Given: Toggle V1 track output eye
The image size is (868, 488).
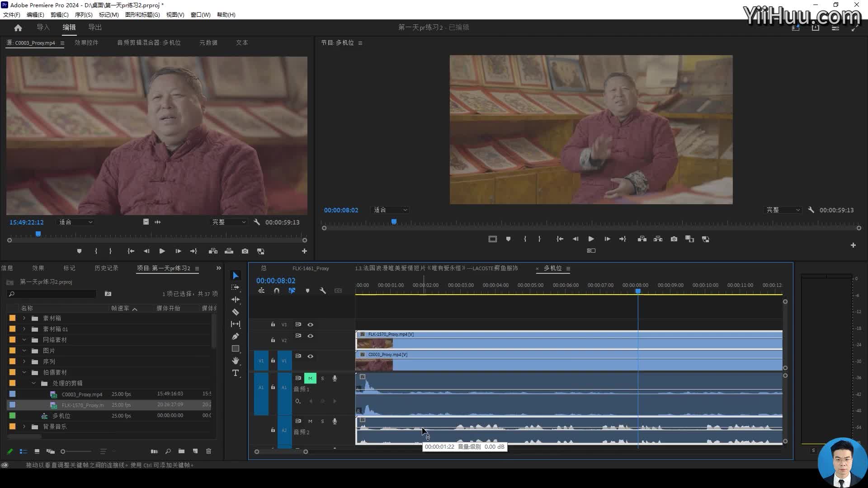Looking at the screenshot, I should (310, 357).
